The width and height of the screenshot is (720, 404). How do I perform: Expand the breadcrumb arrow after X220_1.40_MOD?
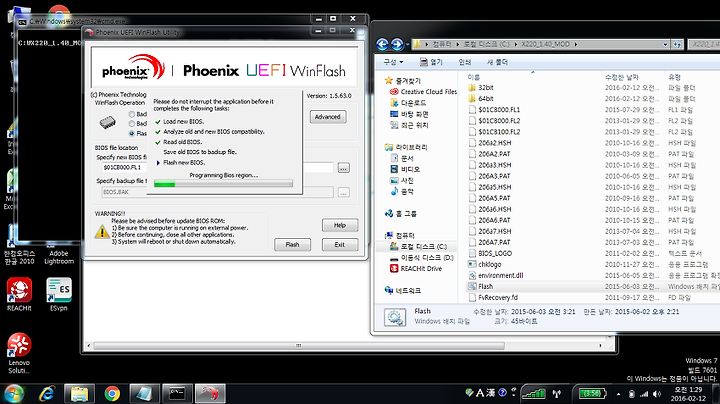(575, 44)
